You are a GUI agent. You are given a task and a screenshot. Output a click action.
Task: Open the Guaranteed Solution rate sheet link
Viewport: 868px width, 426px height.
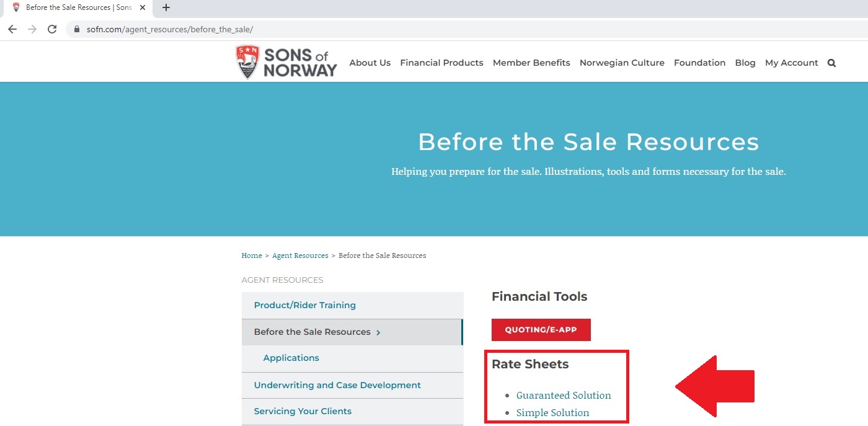pos(564,395)
